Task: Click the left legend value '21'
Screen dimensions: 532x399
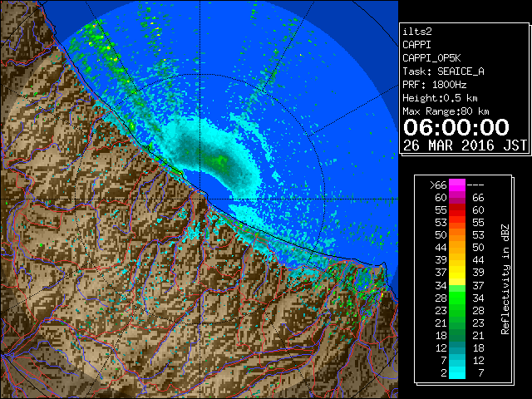Action: coord(441,323)
